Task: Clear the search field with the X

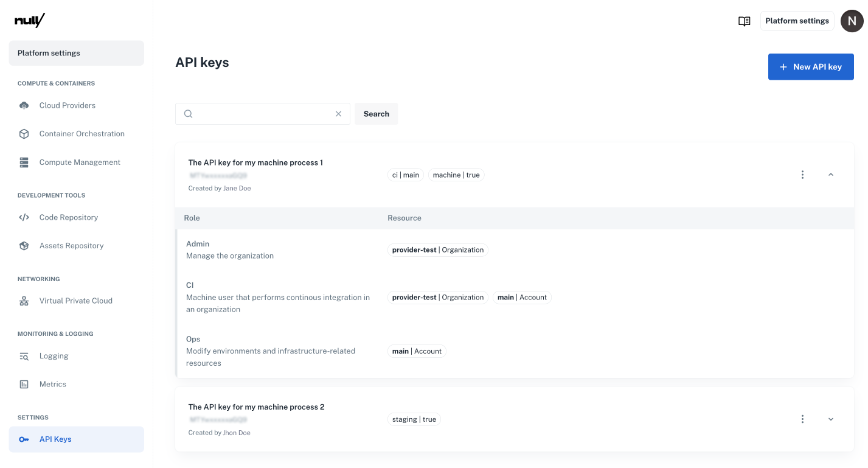Action: (x=338, y=114)
